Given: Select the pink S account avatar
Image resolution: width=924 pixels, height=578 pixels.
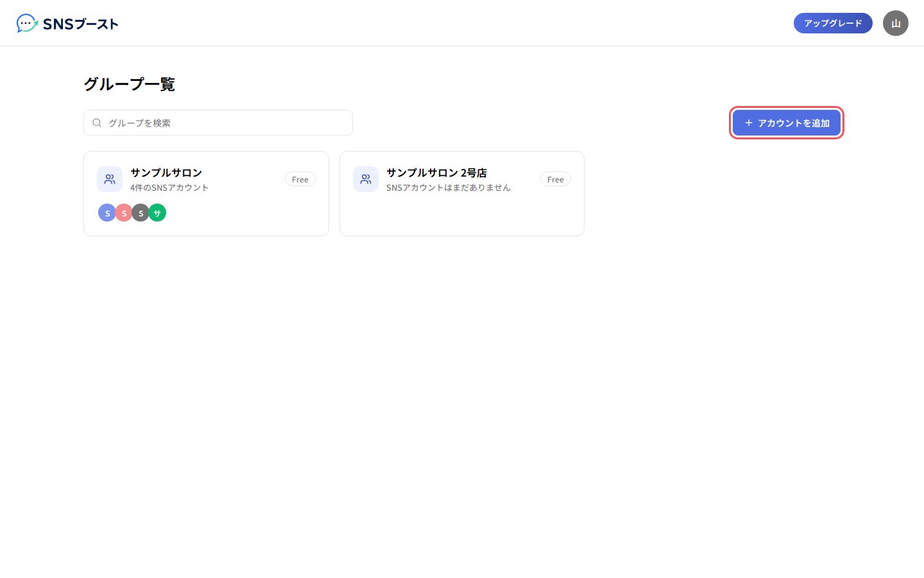Looking at the screenshot, I should (124, 213).
